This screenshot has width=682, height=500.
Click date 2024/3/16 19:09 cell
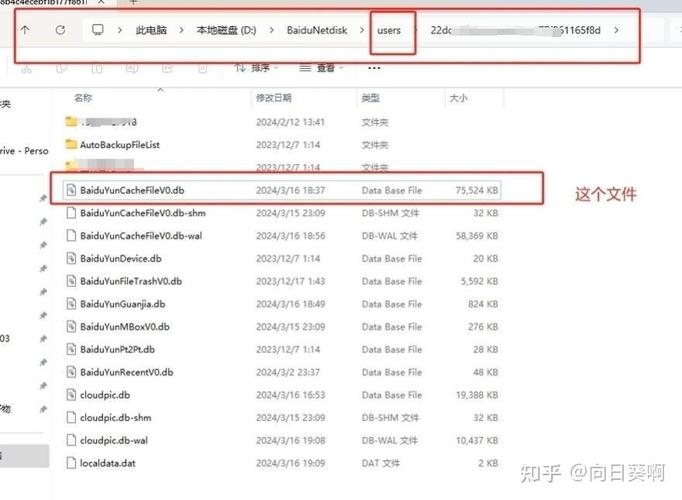pyautogui.click(x=291, y=463)
